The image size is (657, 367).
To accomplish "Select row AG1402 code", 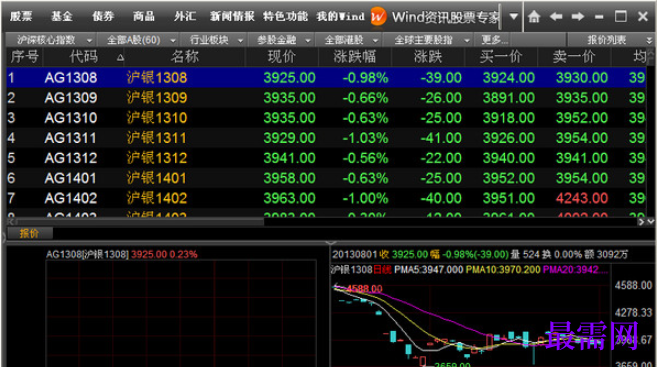I will click(x=71, y=199).
